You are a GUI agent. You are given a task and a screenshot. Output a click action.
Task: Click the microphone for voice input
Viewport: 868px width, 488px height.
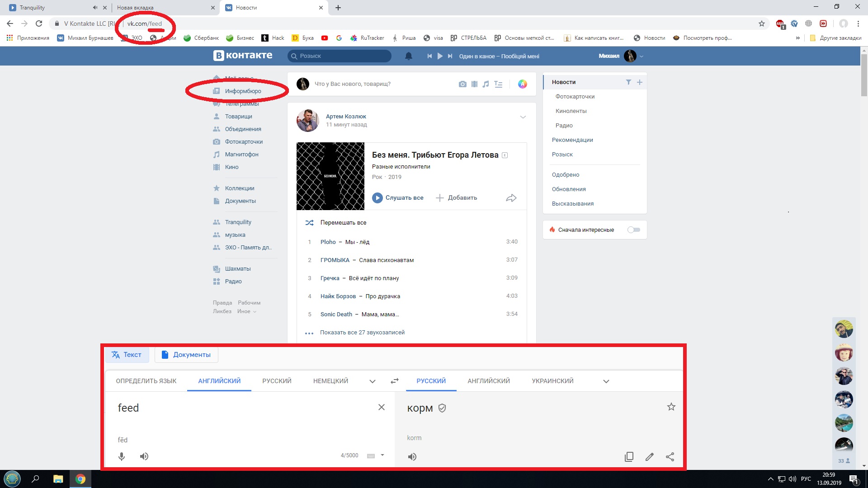pyautogui.click(x=122, y=456)
